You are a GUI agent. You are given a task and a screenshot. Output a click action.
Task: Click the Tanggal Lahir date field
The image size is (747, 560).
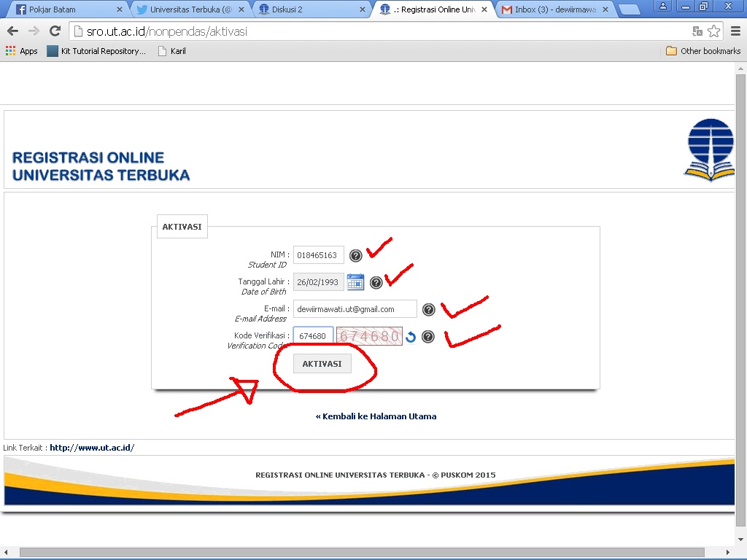(318, 282)
